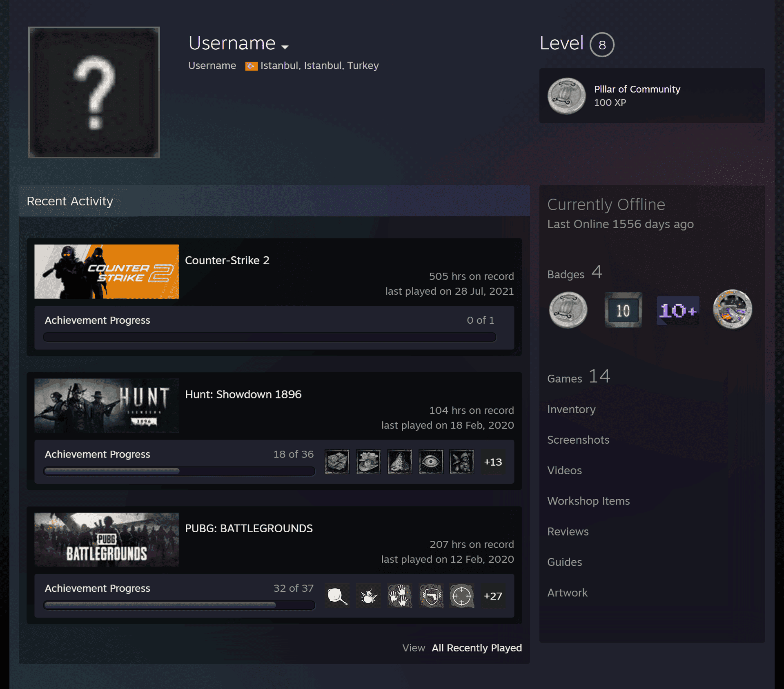The height and width of the screenshot is (689, 784).
Task: Open the Hunt: Showdown 1896 banner image
Action: tap(107, 405)
